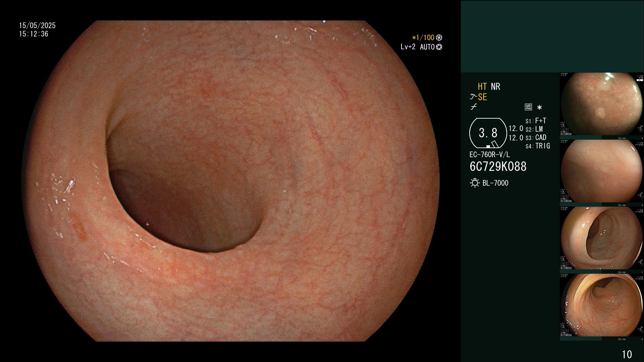This screenshot has height=362, width=644.
Task: Click the iris icon next to AUTO
Action: coord(439,47)
